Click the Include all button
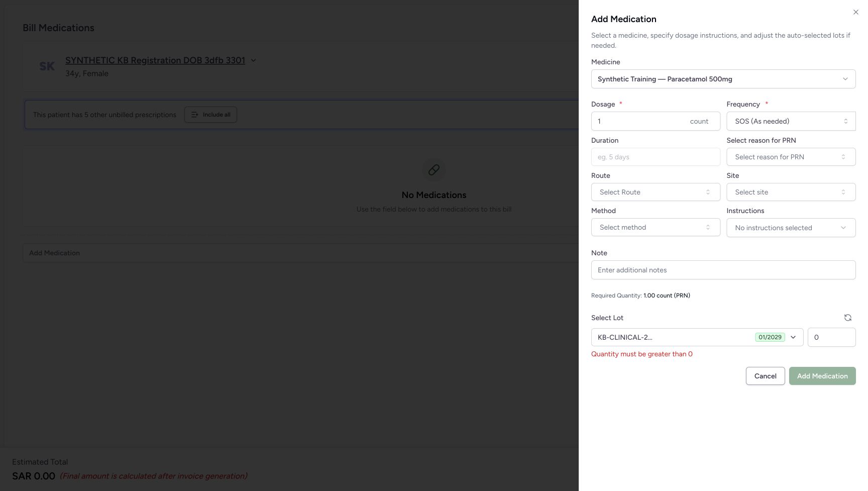Viewport: 868px width, 491px height. point(210,115)
